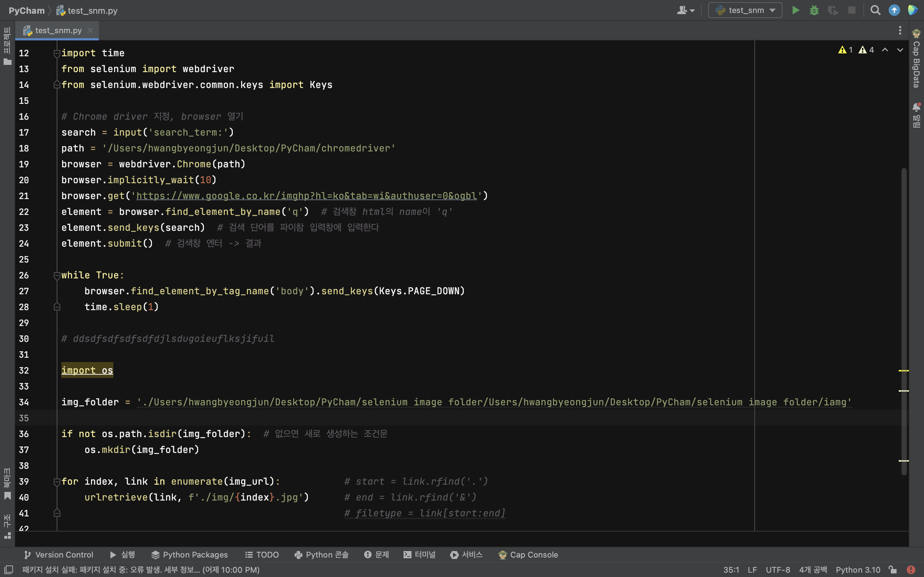This screenshot has height=577, width=924.
Task: Click the URL on line 21
Action: tap(307, 195)
